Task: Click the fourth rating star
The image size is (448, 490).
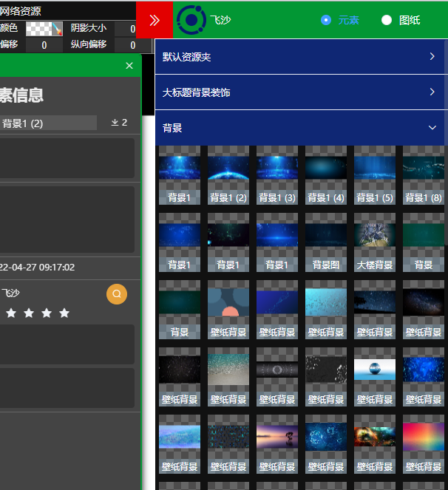Action: click(64, 313)
